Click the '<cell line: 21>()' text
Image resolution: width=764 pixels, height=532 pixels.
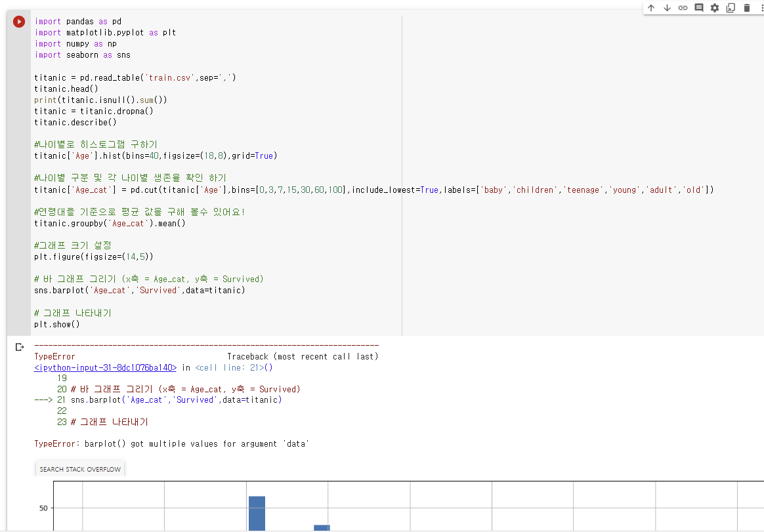point(234,368)
